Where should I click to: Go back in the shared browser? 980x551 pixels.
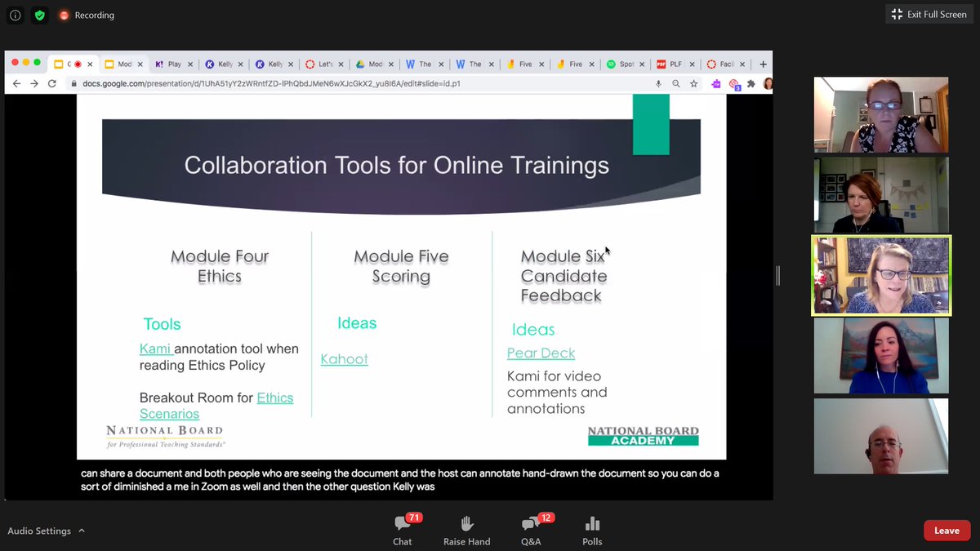pyautogui.click(x=16, y=83)
